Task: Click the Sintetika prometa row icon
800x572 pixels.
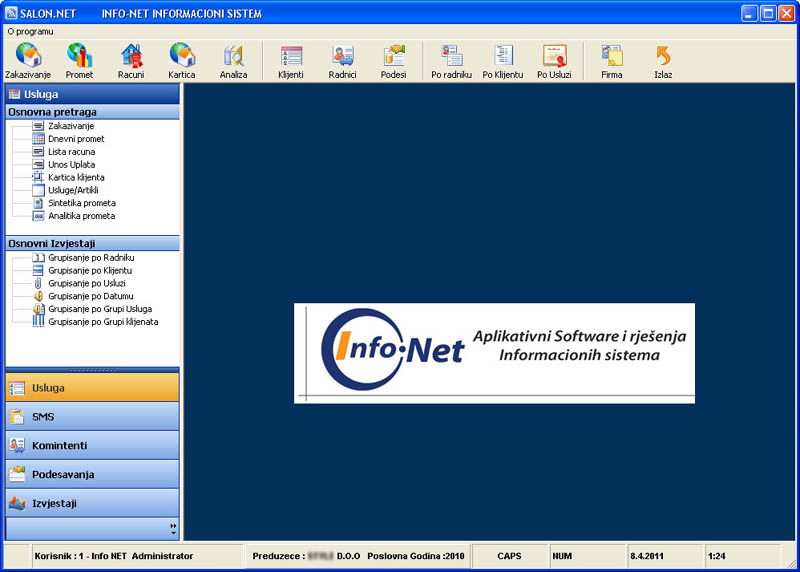Action: pos(38,203)
